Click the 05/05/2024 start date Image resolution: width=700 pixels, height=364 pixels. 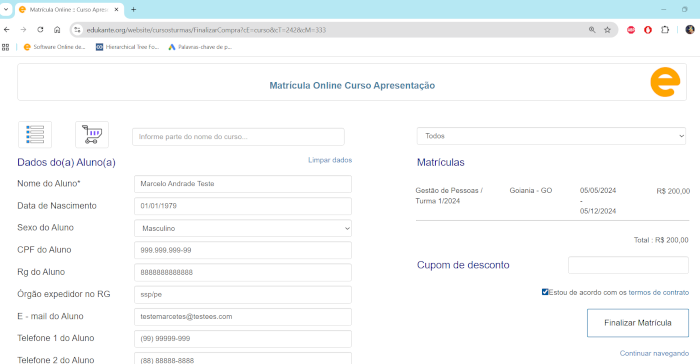[598, 190]
